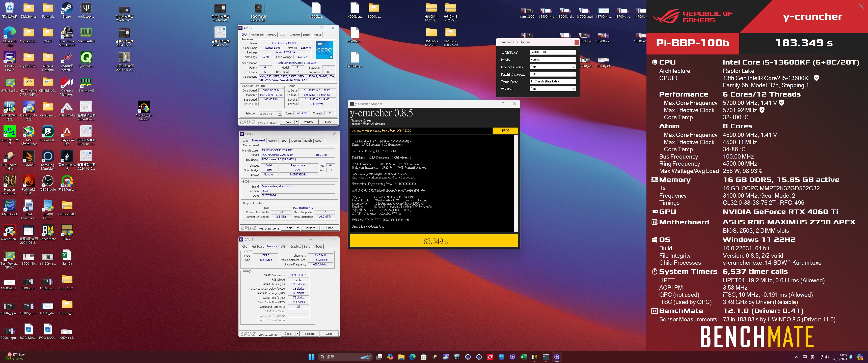Open OBS Studio desktop shortcut
The height and width of the screenshot is (363, 868).
(47, 183)
